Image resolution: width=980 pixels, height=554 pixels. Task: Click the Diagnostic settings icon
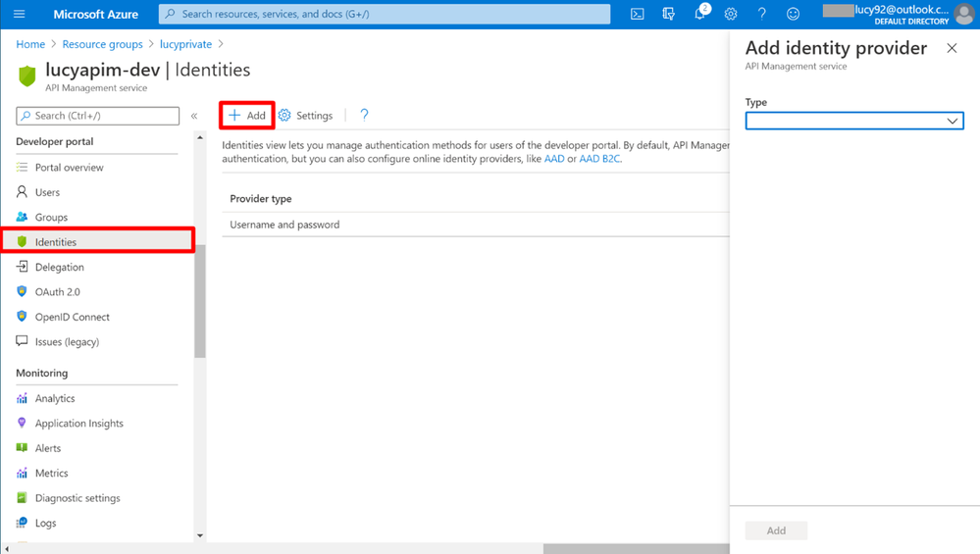(x=22, y=498)
